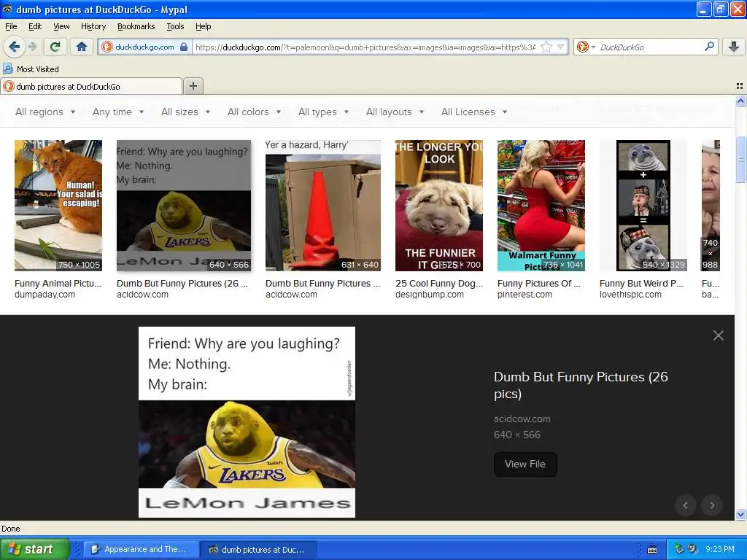The height and width of the screenshot is (560, 747).
Task: Expand the All layouts filter
Action: 395,112
